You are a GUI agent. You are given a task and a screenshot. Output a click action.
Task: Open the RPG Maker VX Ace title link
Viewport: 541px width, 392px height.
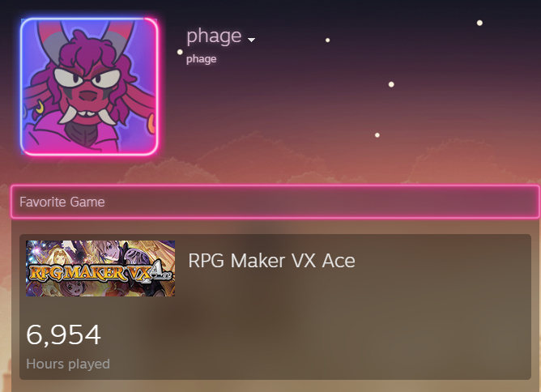[271, 261]
